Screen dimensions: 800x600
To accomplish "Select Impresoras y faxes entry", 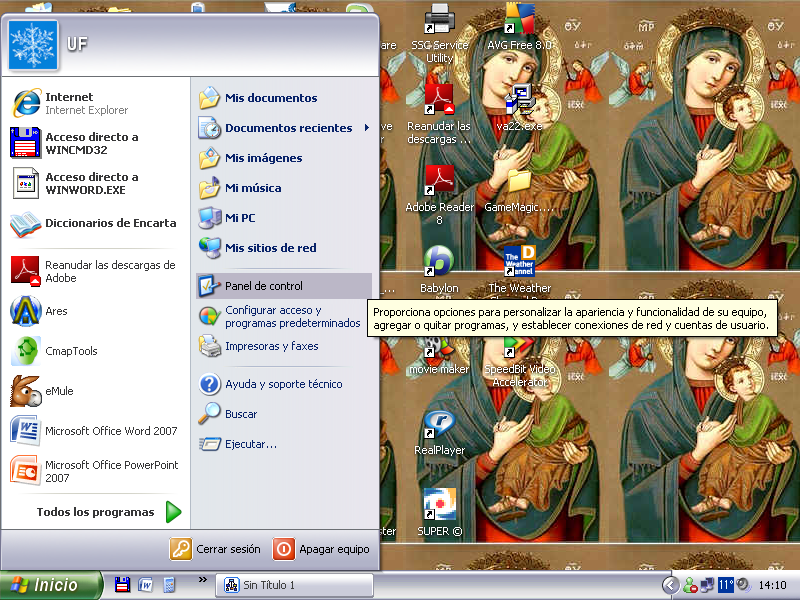I will [271, 346].
